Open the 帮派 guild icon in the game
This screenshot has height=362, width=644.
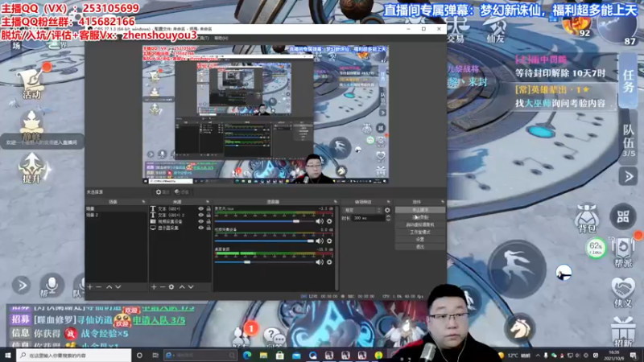click(x=623, y=252)
